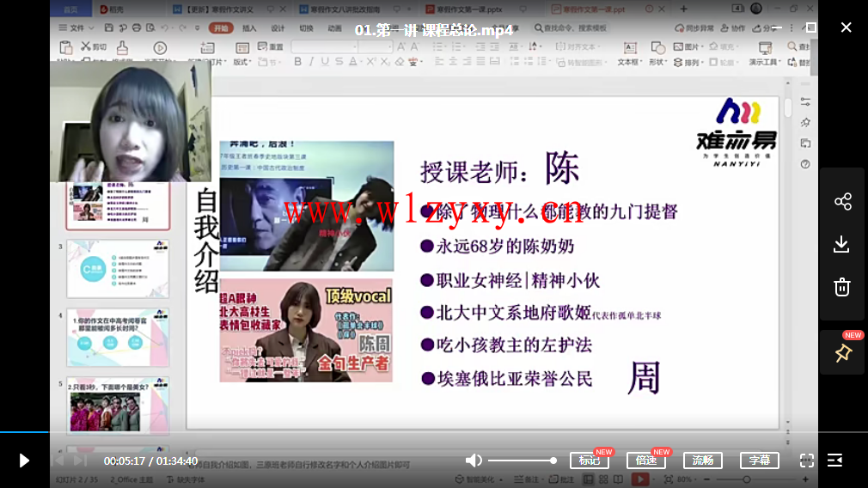868x488 pixels.
Task: Select the 设计 ribbon tab
Action: click(x=278, y=28)
